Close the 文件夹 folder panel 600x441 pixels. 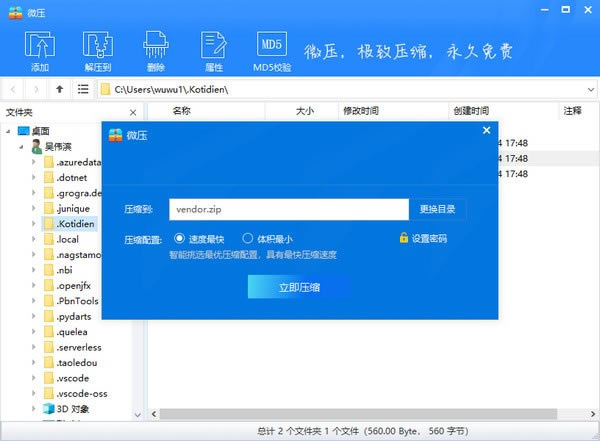(137, 112)
